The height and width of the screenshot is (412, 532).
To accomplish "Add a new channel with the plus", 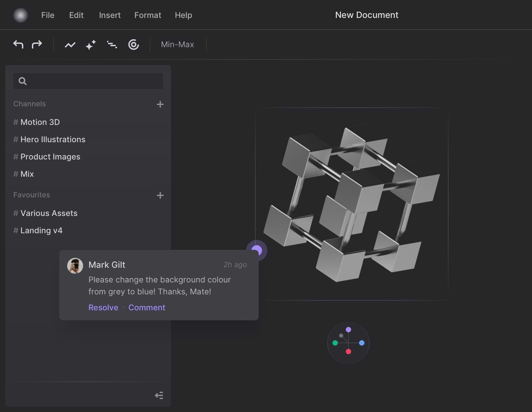I will (160, 104).
